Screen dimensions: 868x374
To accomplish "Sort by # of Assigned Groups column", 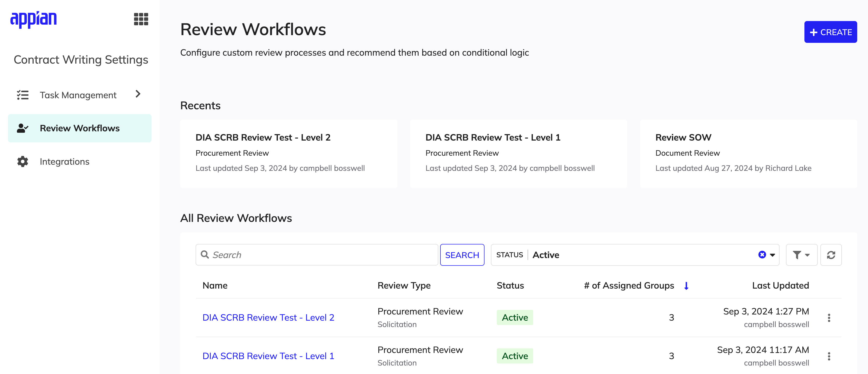I will coord(629,286).
